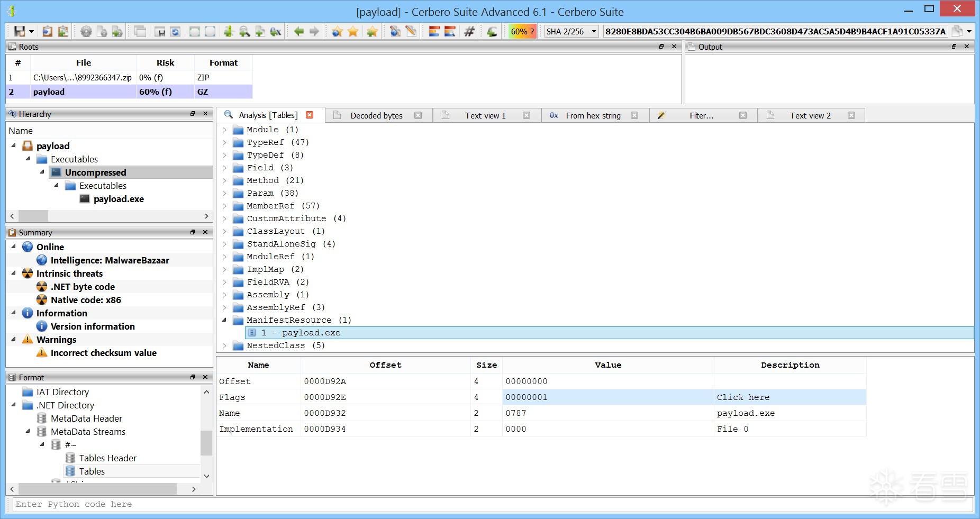The width and height of the screenshot is (980, 519).
Task: Click the hash symbol toolbar icon
Action: click(469, 32)
